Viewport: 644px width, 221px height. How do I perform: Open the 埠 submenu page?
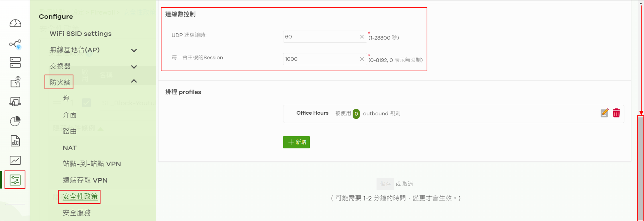tap(66, 98)
